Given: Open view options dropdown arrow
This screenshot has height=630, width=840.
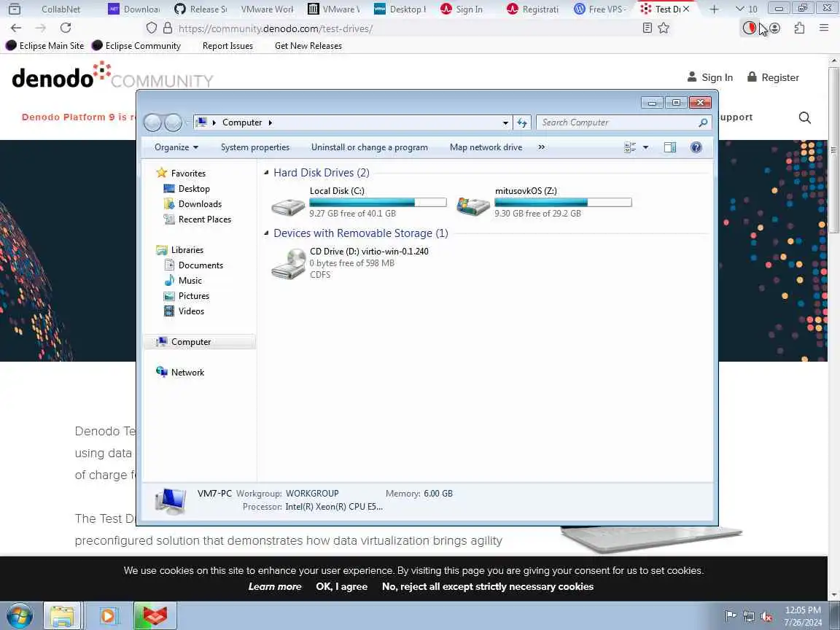Looking at the screenshot, I should (x=645, y=147).
